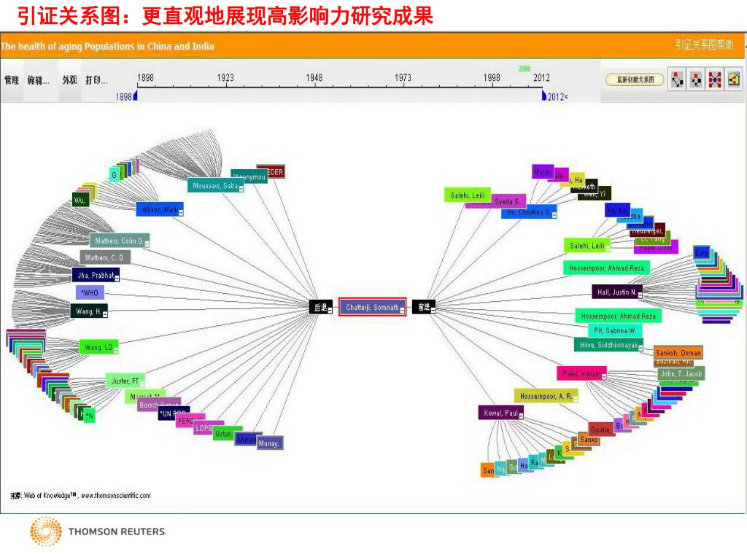Collapse the Patel, Vikram node
747x560 pixels.
603,377
